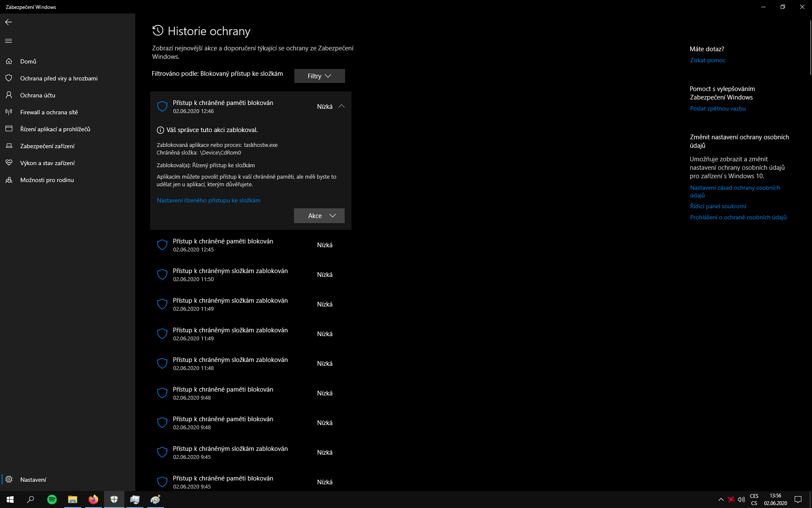812x508 pixels.
Task: Open Nastavení řízeného přístupu ke složkám link
Action: tap(208, 200)
